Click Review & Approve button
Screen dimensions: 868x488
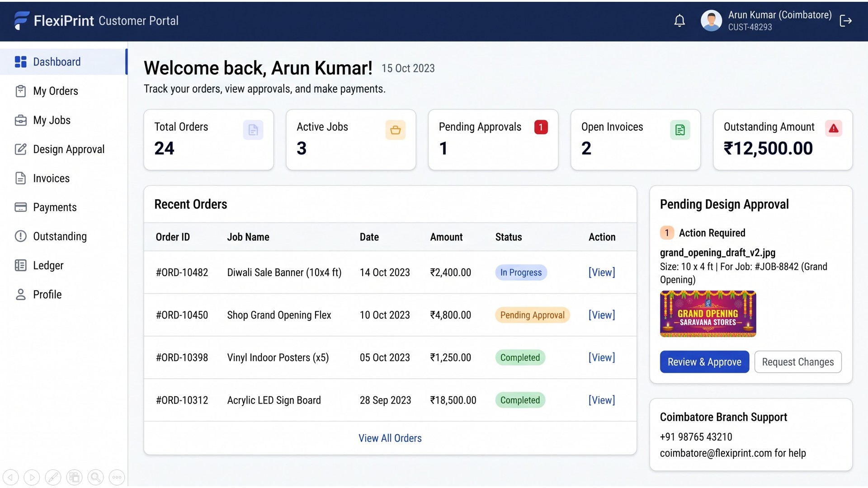click(704, 362)
